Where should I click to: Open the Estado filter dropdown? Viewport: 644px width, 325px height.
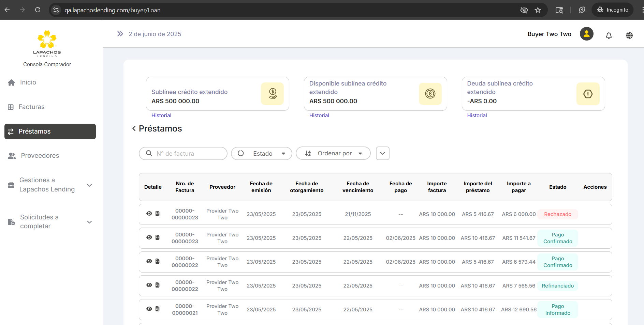tap(261, 153)
